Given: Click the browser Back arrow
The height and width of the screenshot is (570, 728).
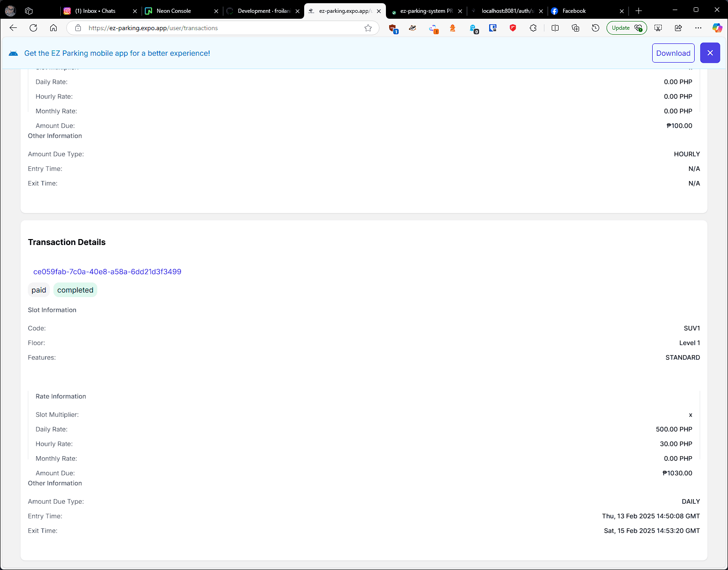Looking at the screenshot, I should click(13, 28).
